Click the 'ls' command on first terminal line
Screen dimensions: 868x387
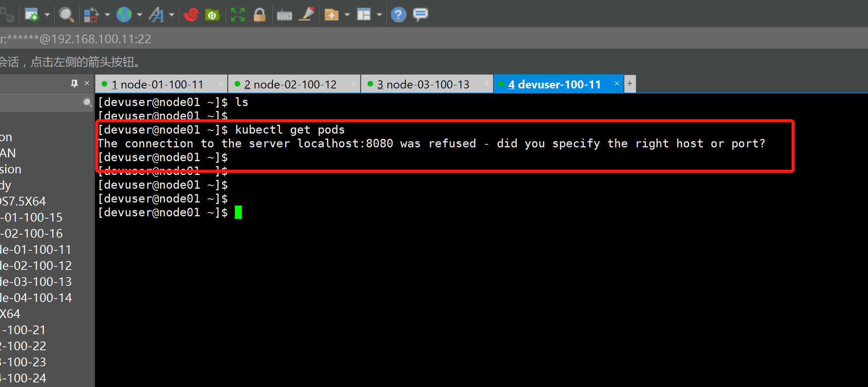(242, 102)
